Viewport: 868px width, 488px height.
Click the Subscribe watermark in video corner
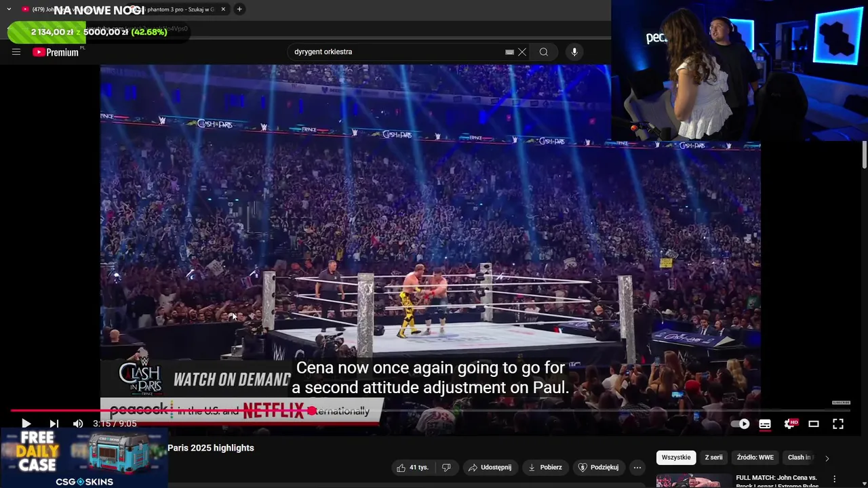click(841, 403)
